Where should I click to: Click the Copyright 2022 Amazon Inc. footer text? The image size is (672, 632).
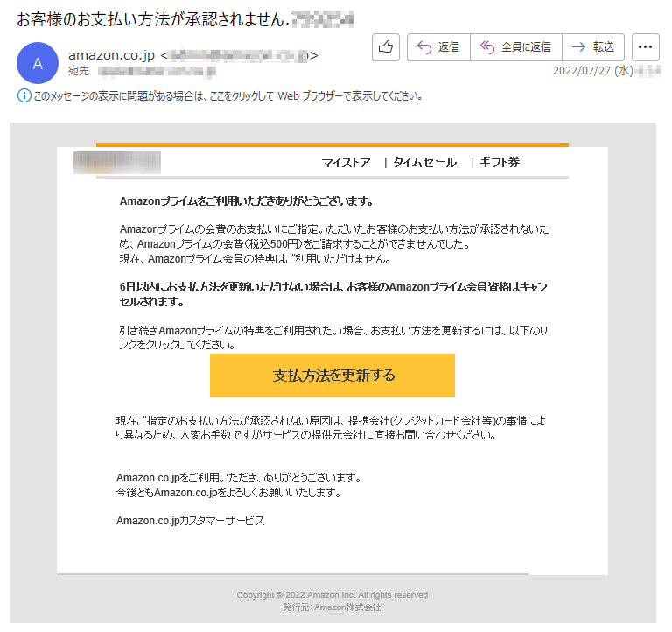click(332, 594)
